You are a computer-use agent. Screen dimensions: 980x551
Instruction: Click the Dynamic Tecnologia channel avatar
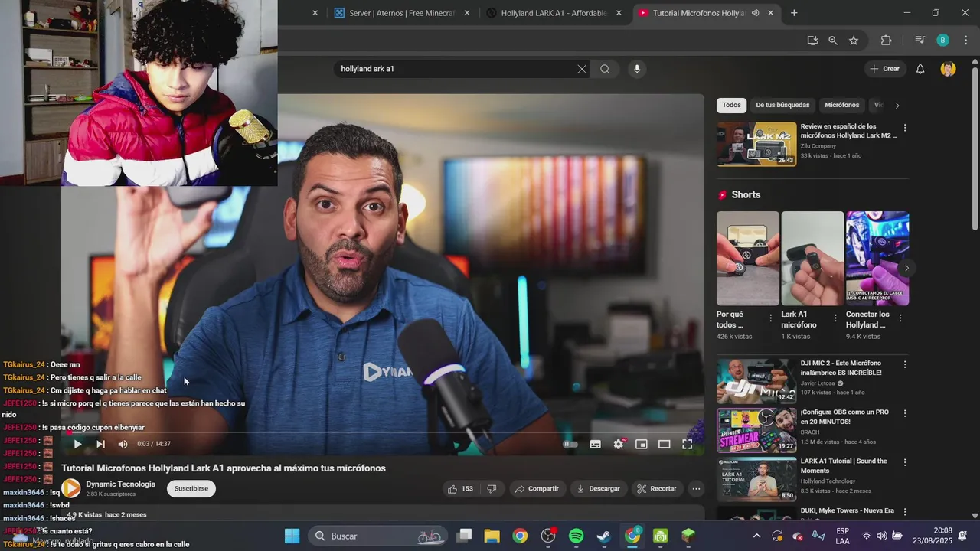coord(71,488)
